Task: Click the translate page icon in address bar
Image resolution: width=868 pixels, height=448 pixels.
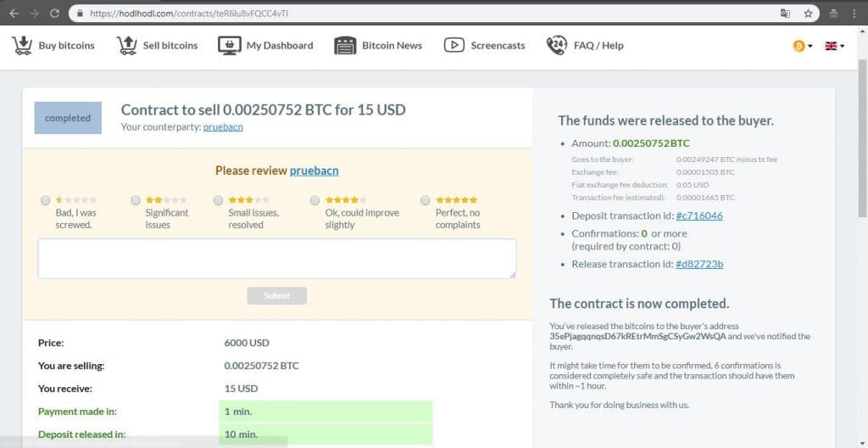Action: pyautogui.click(x=785, y=14)
